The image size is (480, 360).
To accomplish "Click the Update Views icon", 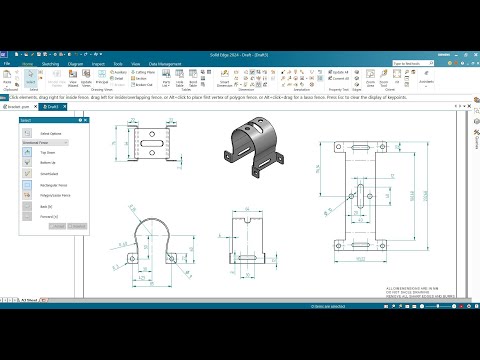I will tap(86, 79).
